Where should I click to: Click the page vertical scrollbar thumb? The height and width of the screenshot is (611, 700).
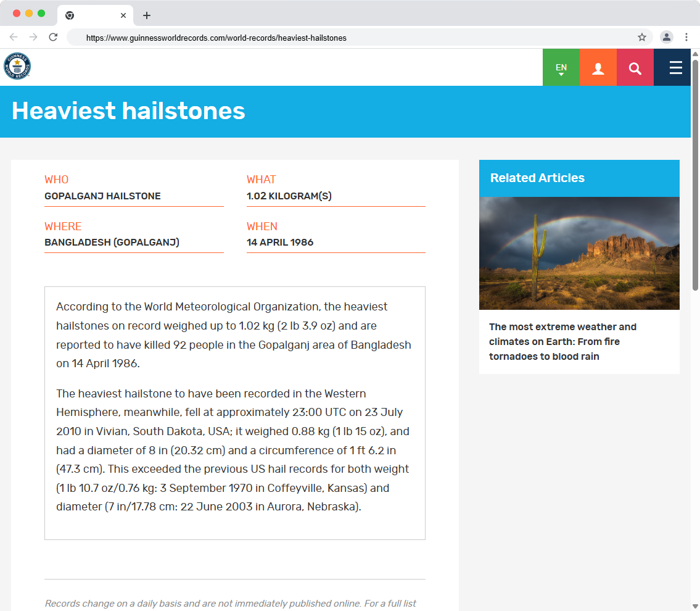[695, 174]
